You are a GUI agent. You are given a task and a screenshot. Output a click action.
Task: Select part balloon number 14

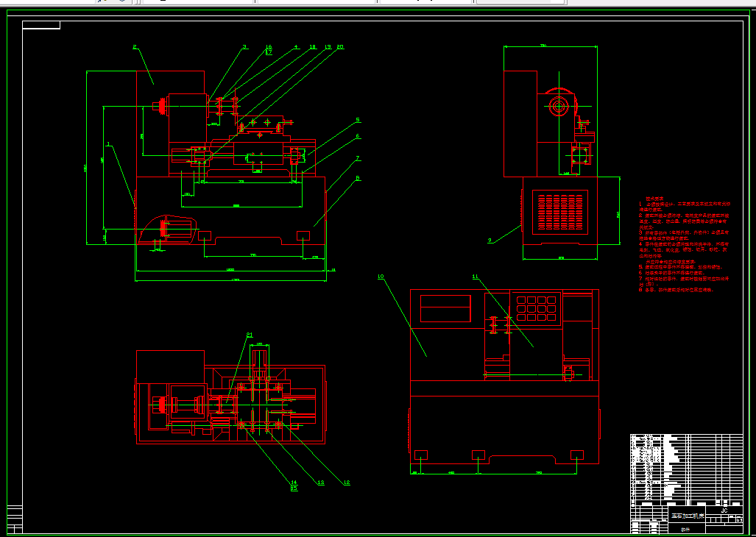click(x=294, y=482)
